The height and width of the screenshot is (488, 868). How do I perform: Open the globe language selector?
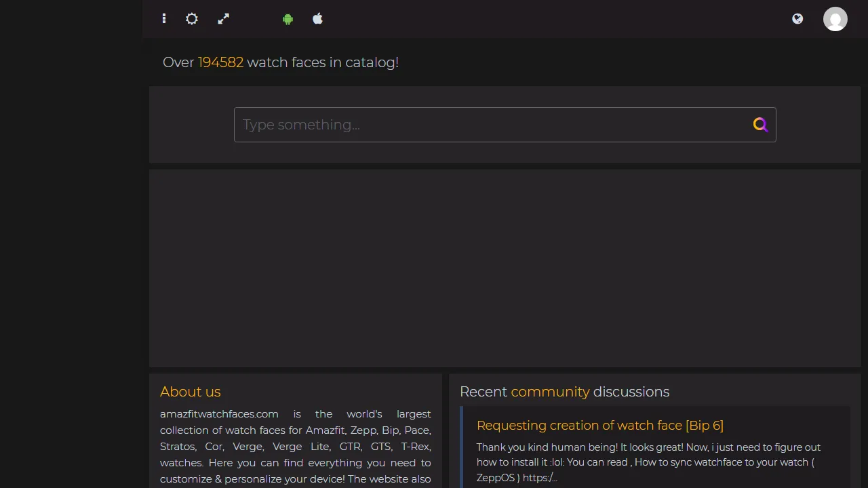797,19
